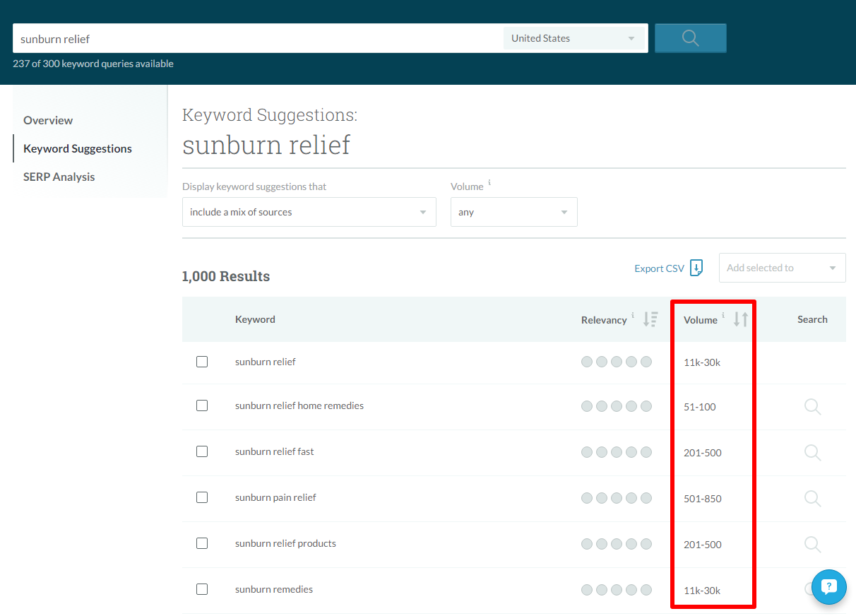Click relevancy dots for 'sunburn pain relief'
The height and width of the screenshot is (616, 856).
pos(617,498)
